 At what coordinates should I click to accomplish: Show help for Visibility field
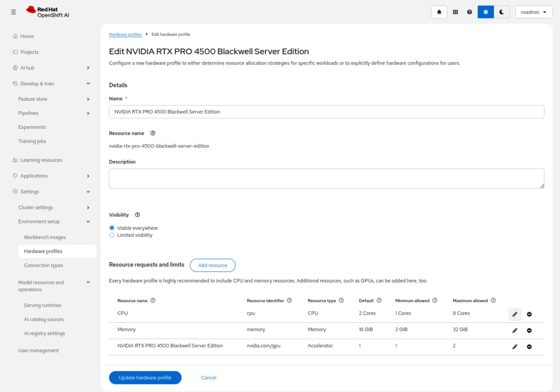click(137, 215)
